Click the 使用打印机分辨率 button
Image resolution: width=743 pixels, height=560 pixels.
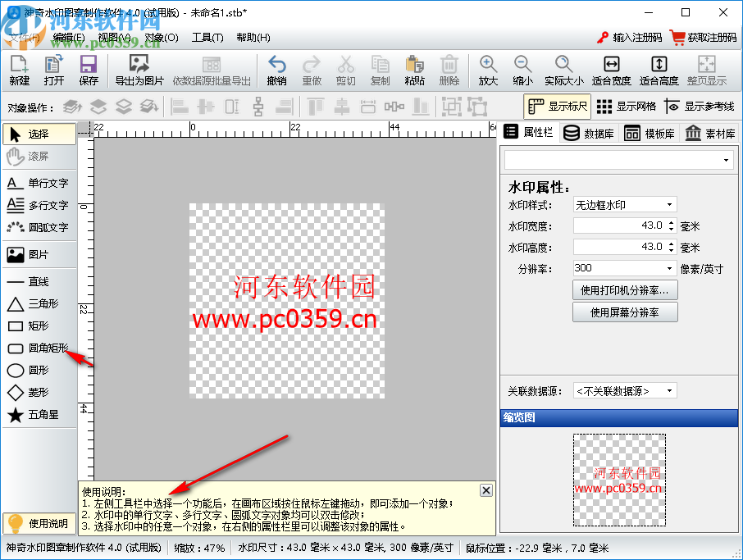click(625, 289)
